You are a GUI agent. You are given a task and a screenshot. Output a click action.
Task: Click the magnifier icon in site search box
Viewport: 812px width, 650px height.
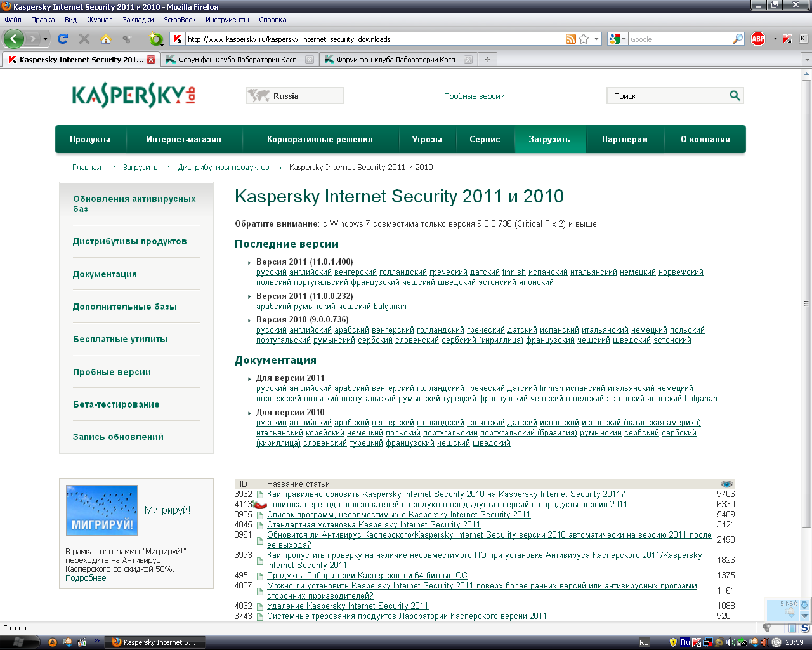coord(735,96)
